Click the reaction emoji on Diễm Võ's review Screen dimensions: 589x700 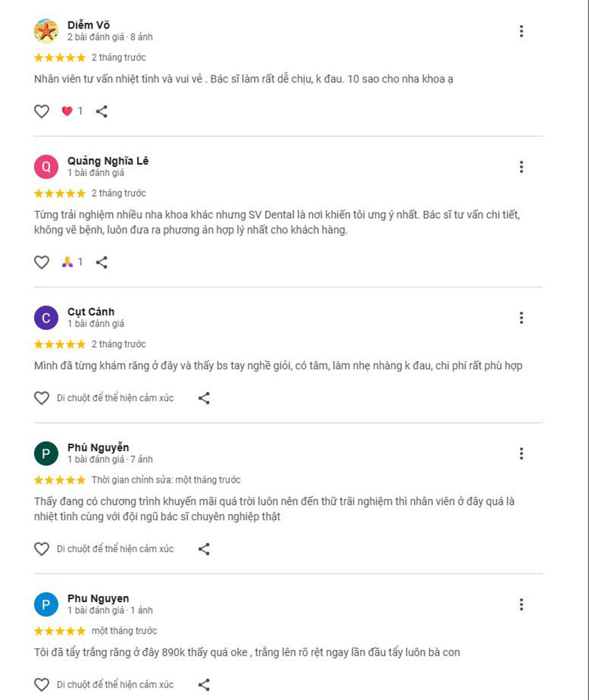coord(67,111)
